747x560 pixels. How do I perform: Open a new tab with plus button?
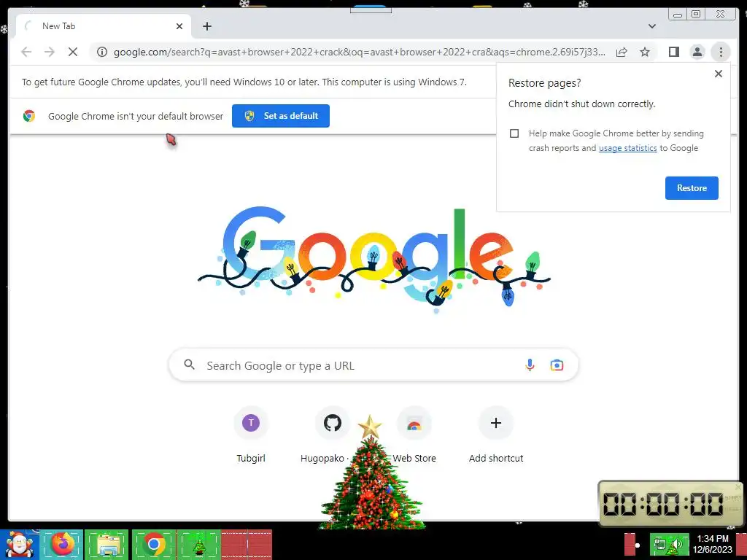point(206,26)
